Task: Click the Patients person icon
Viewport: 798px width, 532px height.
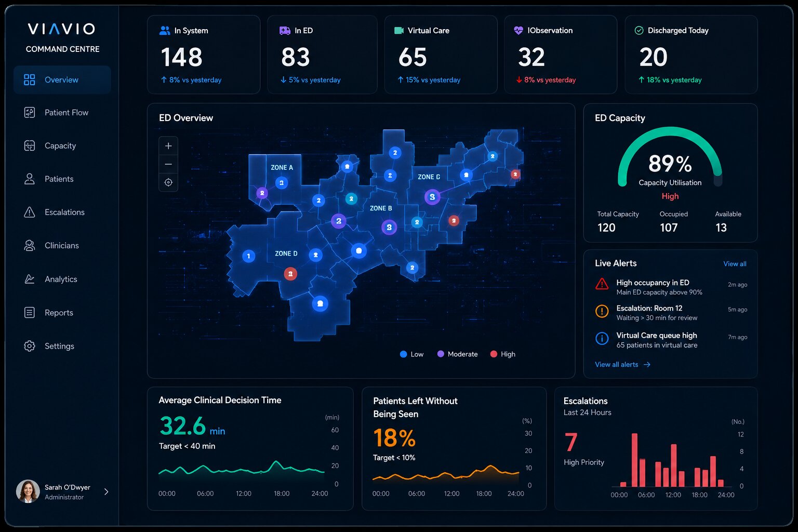Action: (30, 179)
